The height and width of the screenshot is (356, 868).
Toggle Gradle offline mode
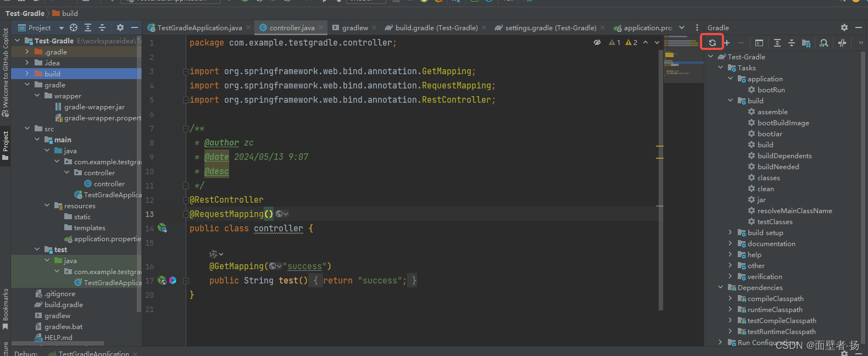tap(842, 43)
